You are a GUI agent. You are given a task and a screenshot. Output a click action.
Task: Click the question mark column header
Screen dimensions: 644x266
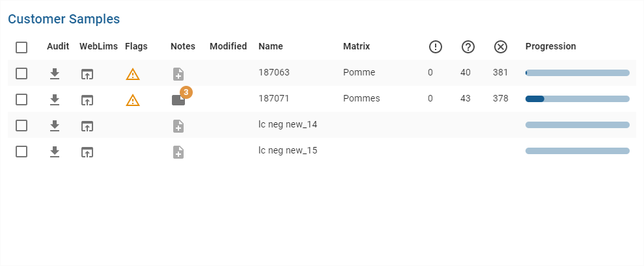point(468,47)
